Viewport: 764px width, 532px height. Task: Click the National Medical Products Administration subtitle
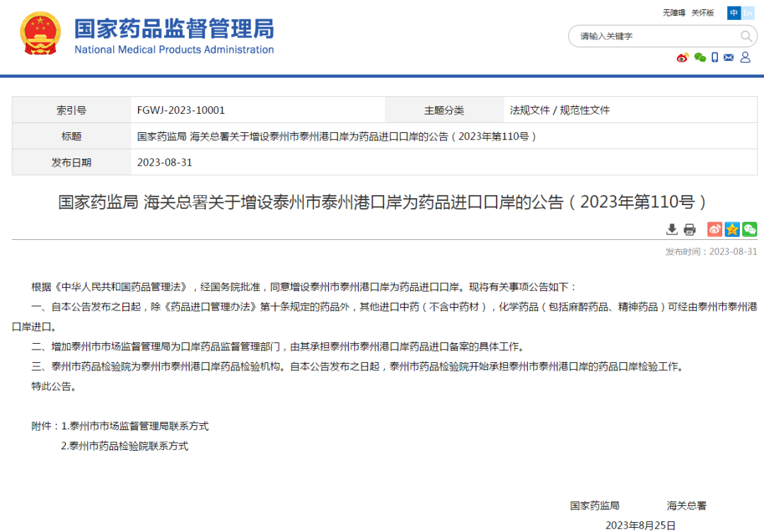[174, 50]
